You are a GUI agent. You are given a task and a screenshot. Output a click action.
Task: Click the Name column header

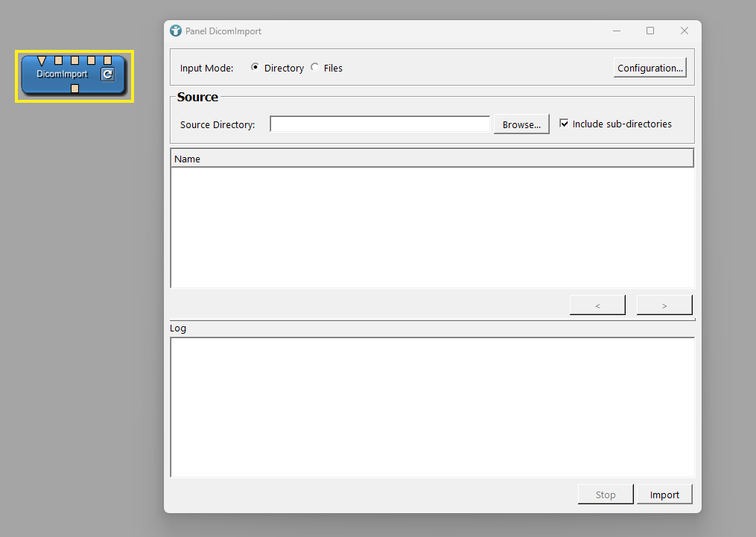pos(432,159)
